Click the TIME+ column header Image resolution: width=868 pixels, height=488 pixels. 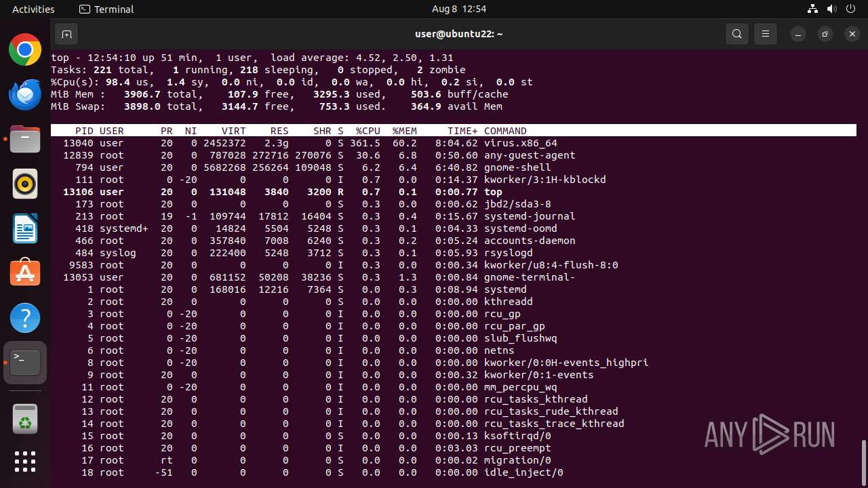coord(462,131)
